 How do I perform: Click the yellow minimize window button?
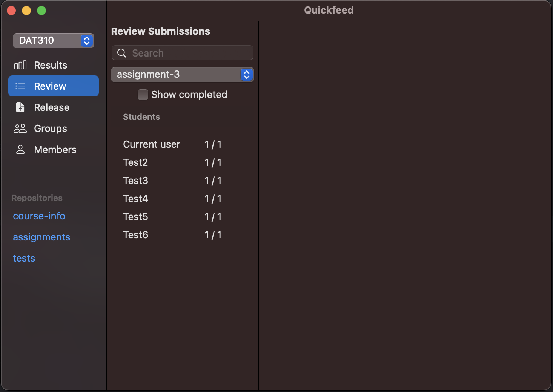click(x=26, y=11)
